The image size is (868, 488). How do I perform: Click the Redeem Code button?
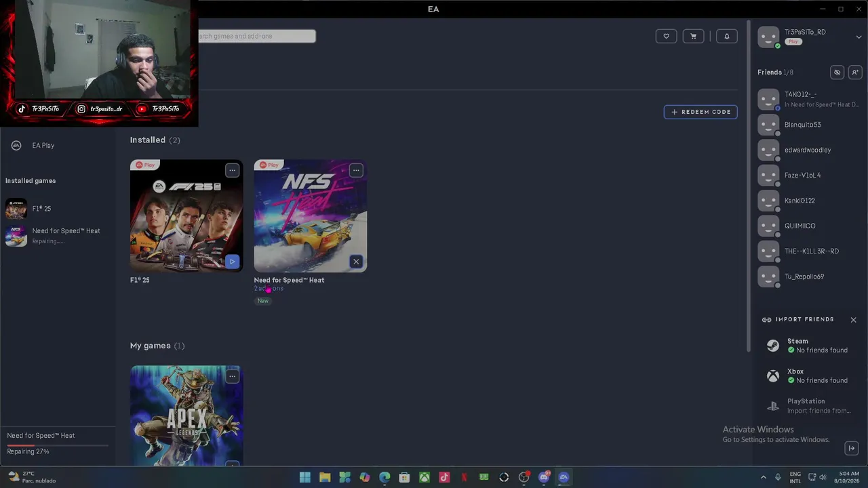pos(701,112)
